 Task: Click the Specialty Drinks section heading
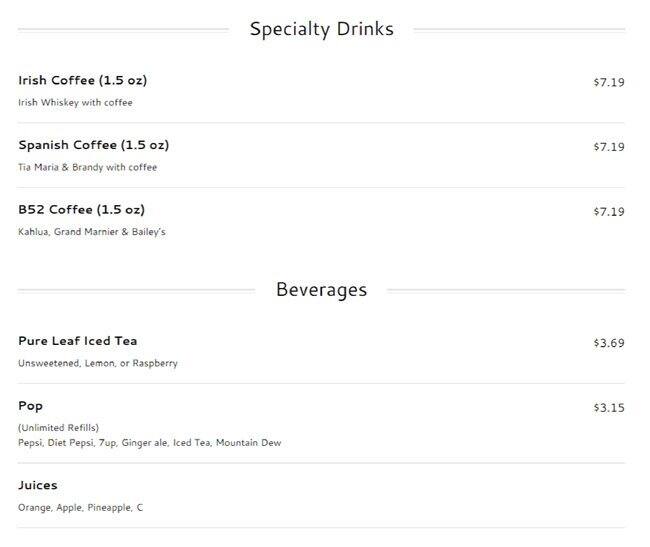[321, 29]
